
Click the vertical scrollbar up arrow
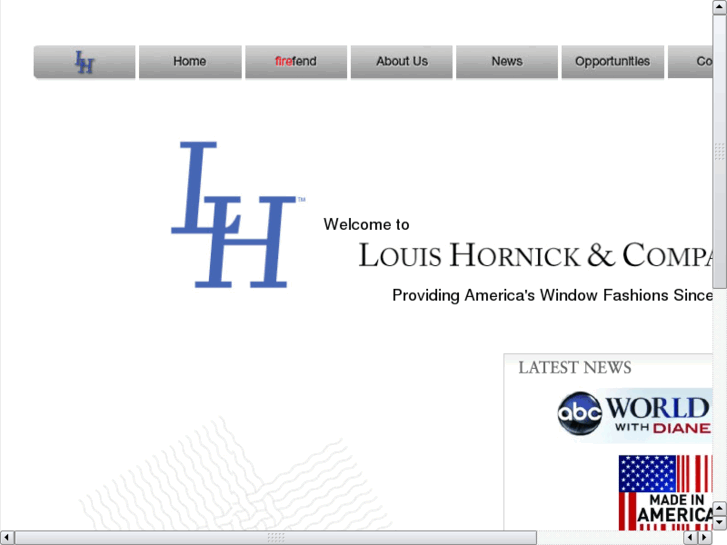(720, 7)
